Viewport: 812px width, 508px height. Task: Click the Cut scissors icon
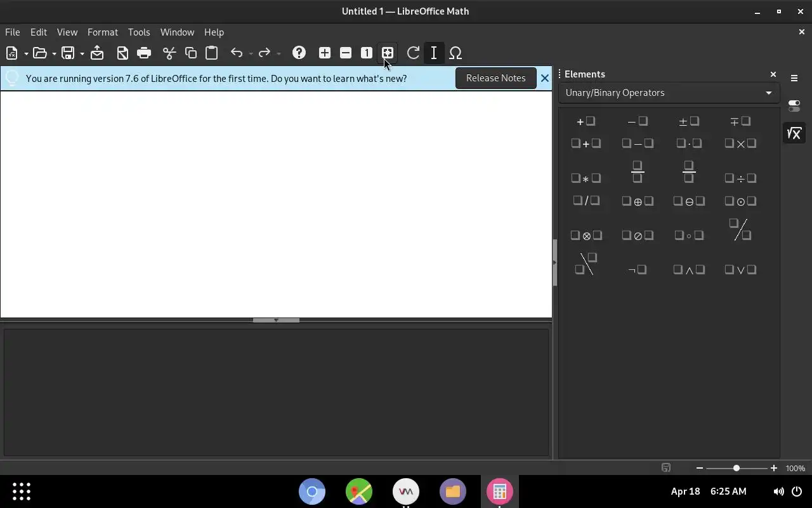coord(169,53)
